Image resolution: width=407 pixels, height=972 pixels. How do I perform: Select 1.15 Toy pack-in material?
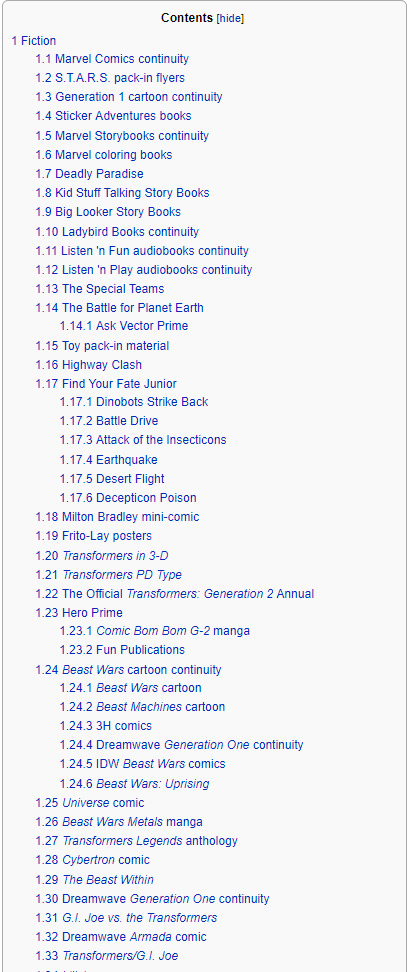pyautogui.click(x=102, y=346)
